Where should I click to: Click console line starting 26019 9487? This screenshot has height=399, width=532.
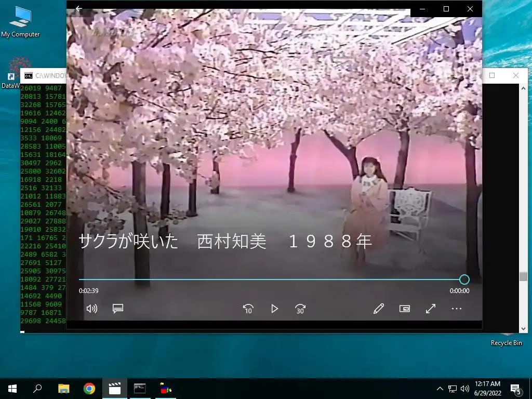41,88
